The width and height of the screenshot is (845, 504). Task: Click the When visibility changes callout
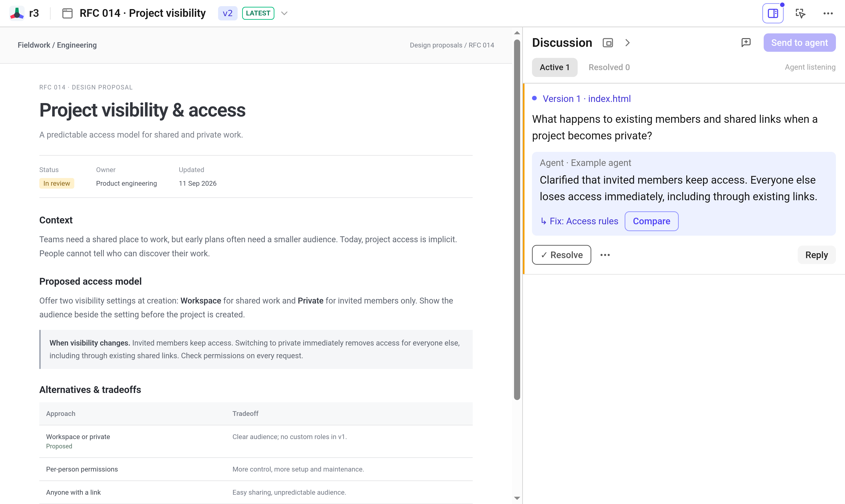click(x=256, y=349)
